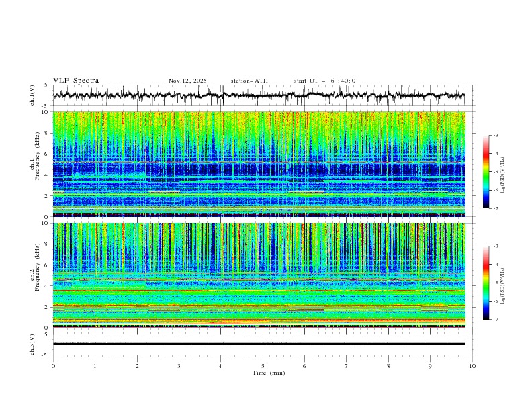The image size is (532, 411).
Task: Click time axis tick label "7"
Action: click(x=347, y=366)
